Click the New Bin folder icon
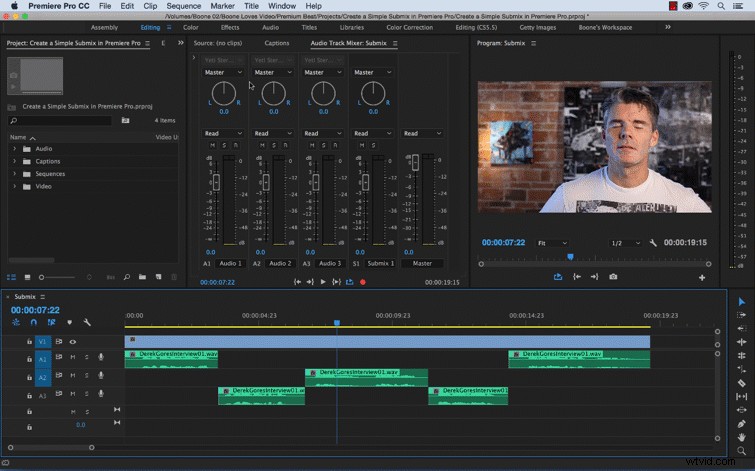 point(143,277)
